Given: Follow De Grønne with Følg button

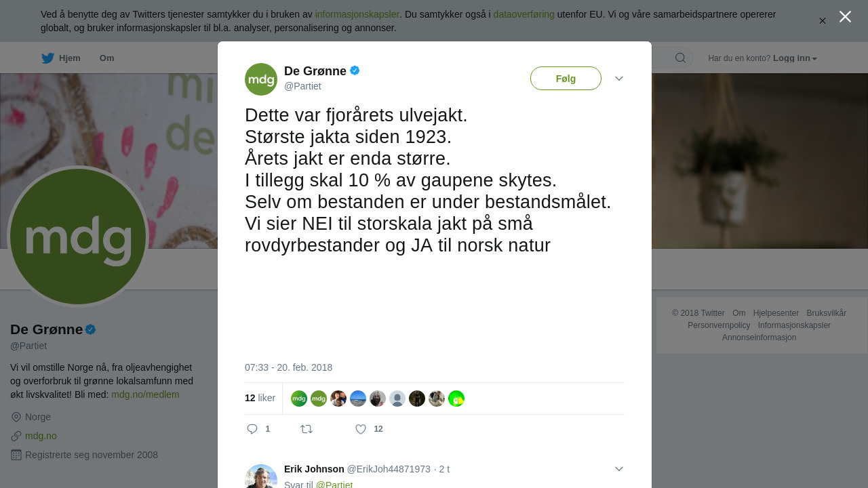Looking at the screenshot, I should 566,79.
